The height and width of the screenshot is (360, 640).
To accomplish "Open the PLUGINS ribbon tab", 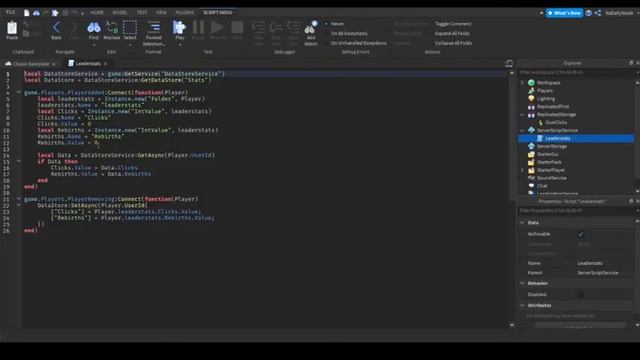I will click(185, 13).
